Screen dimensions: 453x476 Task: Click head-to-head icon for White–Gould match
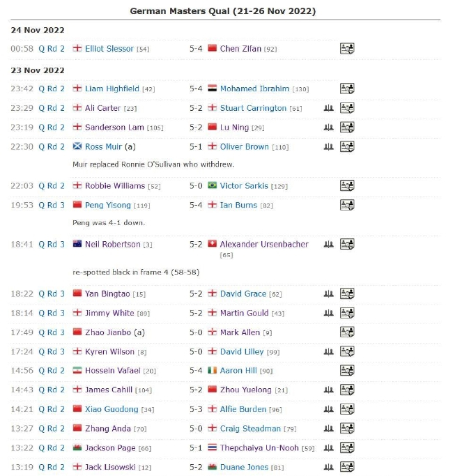[328, 313]
